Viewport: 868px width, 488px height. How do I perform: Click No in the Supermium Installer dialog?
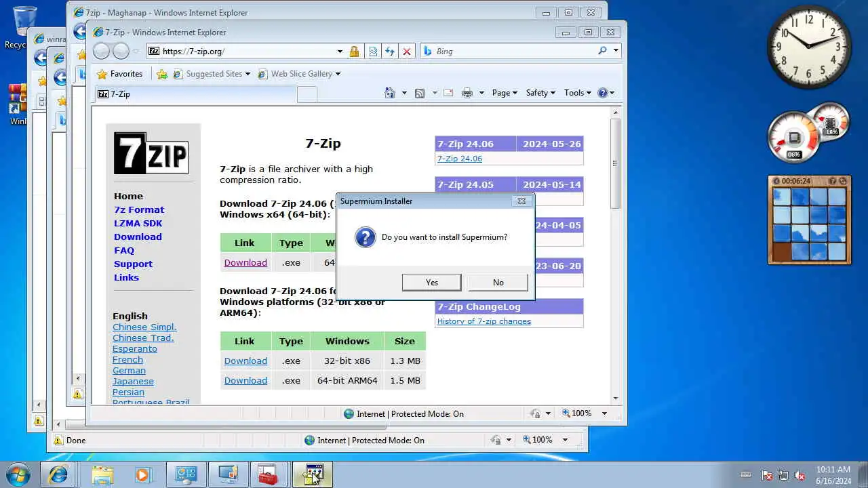(498, 282)
